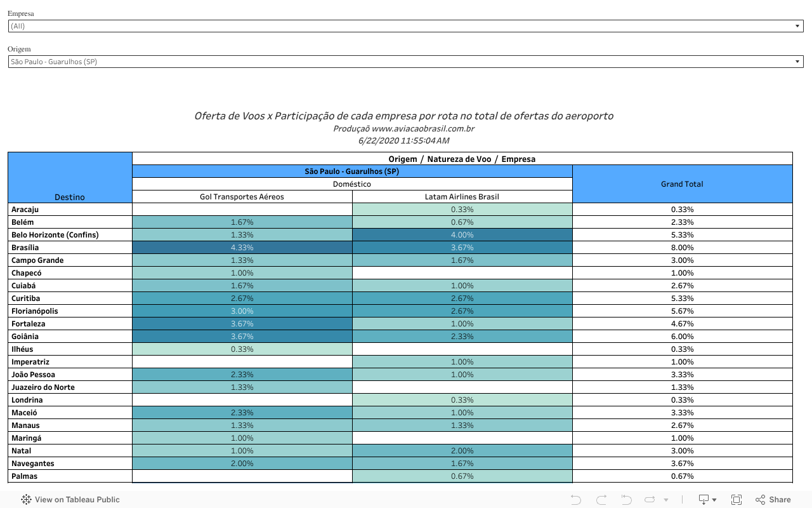Viewport: 812px width, 508px height.
Task: Click the Undo arrow icon
Action: click(576, 500)
